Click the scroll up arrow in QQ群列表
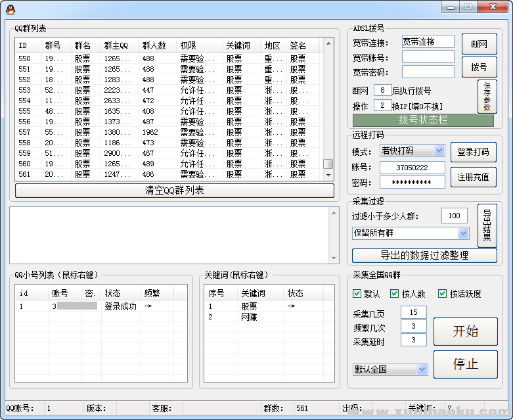The image size is (513, 420). click(x=328, y=46)
